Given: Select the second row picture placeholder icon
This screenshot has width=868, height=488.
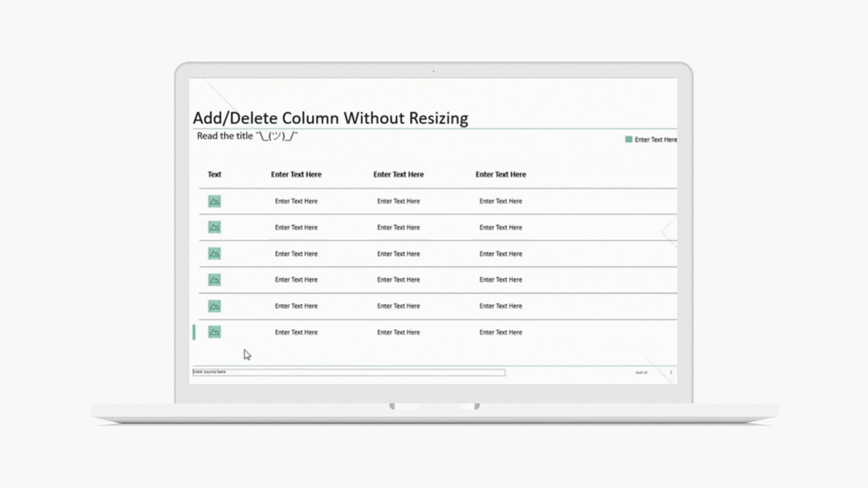Looking at the screenshot, I should (214, 227).
